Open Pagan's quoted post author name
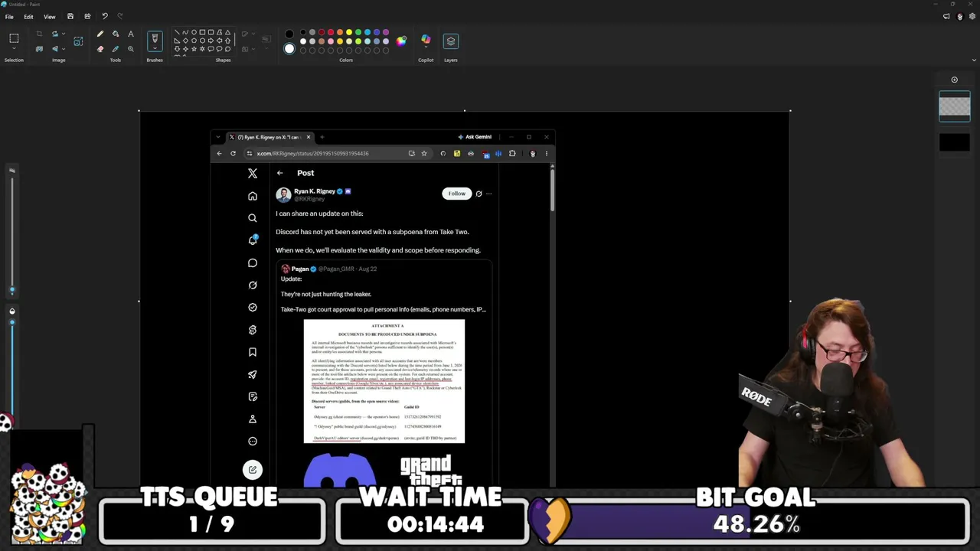980x551 pixels. click(300, 269)
